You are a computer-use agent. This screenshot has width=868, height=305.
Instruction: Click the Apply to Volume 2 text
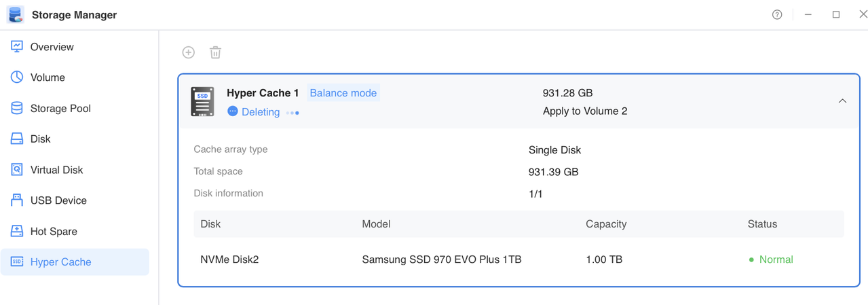[x=585, y=111]
